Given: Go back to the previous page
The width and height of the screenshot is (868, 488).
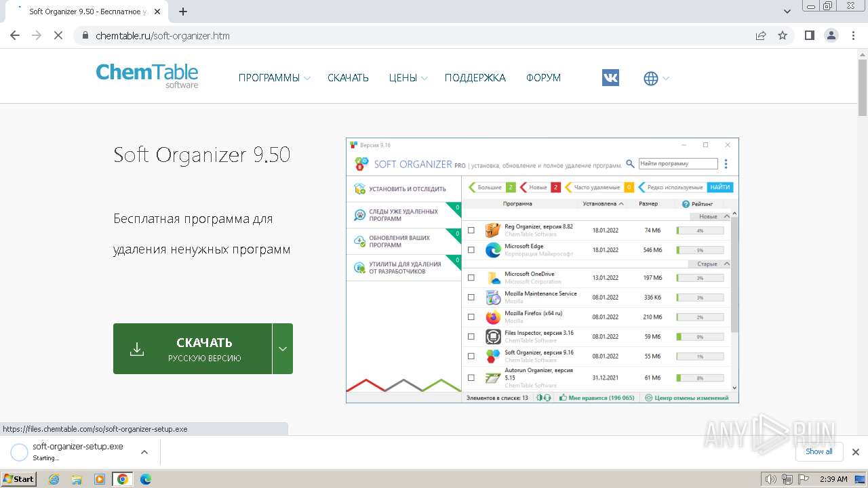Looking at the screenshot, I should point(15,35).
